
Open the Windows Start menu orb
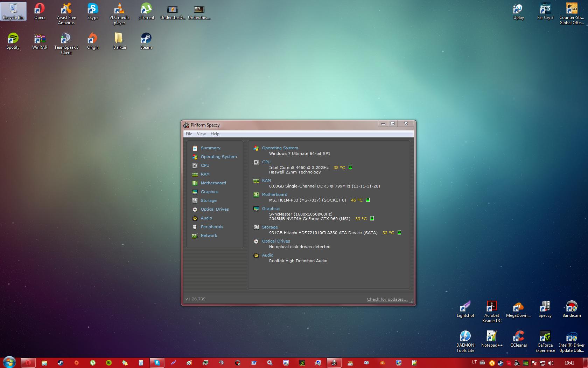coord(9,362)
